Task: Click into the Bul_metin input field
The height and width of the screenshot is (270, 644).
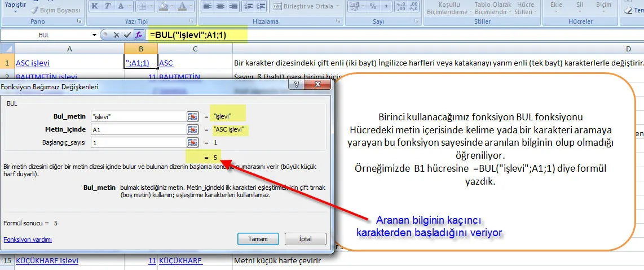Action: tap(138, 116)
